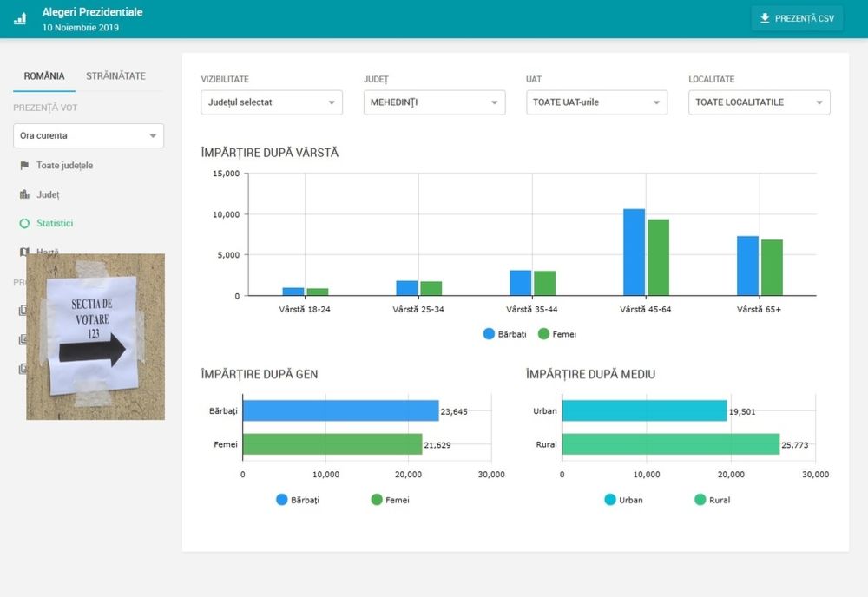Click the blue Bărbați swatch in gender legend

pos(282,500)
